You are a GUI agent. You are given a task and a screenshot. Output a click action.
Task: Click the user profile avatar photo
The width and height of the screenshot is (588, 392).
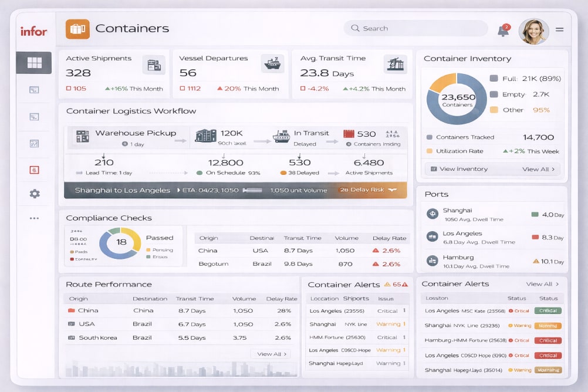[x=533, y=31]
